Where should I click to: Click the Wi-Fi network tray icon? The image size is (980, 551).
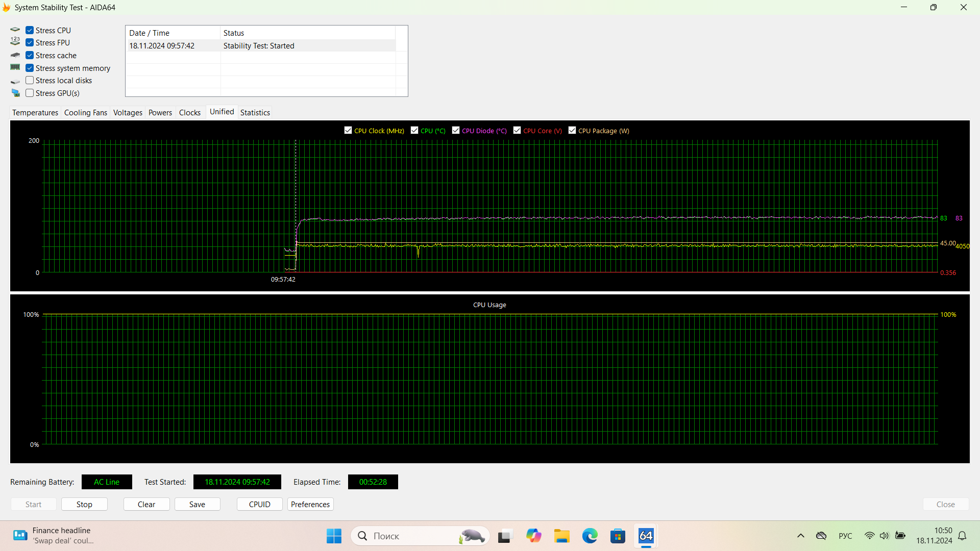click(869, 536)
